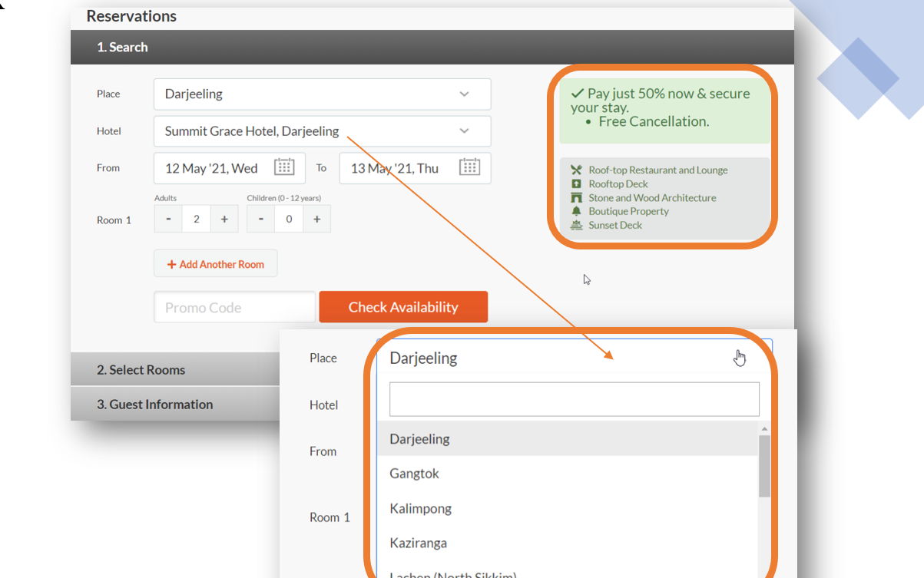This screenshot has height=578, width=924.
Task: Open the Hotel dropdown Summit Grace Hotel
Action: pyautogui.click(x=322, y=131)
